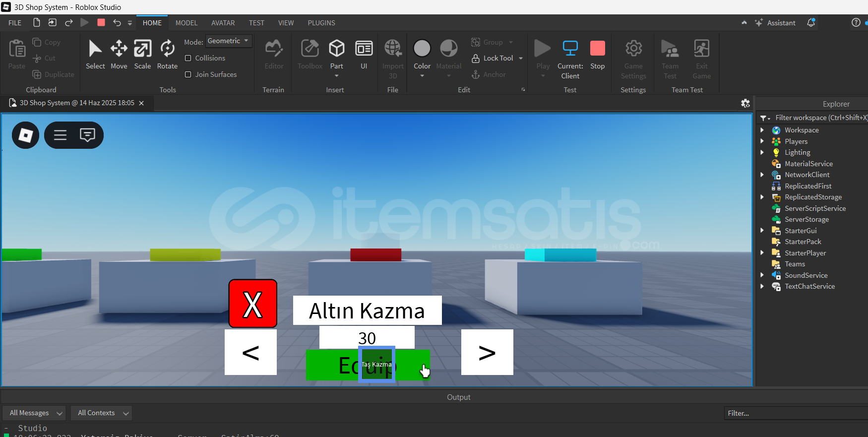Insert a Part block
Screen dimensions: 868x437
pyautogui.click(x=337, y=50)
